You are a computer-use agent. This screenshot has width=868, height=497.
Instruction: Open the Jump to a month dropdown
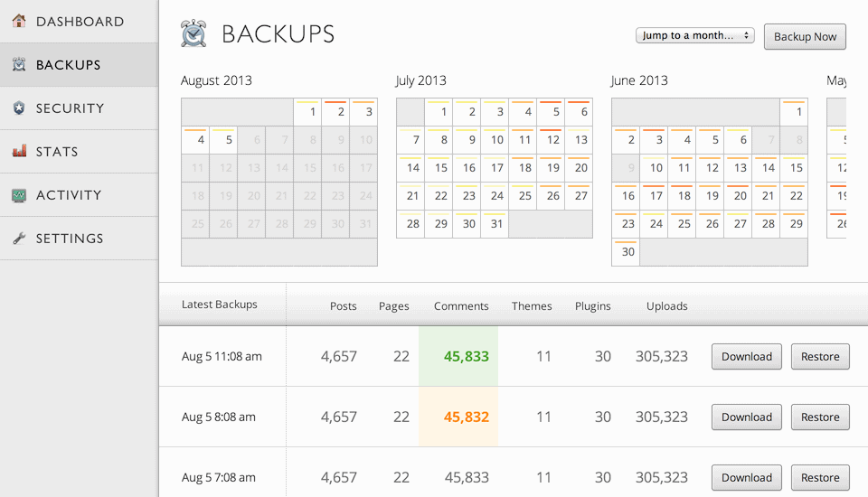pos(694,36)
